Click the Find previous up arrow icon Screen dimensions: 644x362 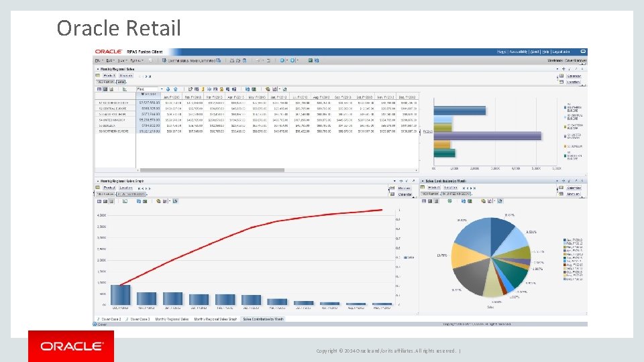175,89
